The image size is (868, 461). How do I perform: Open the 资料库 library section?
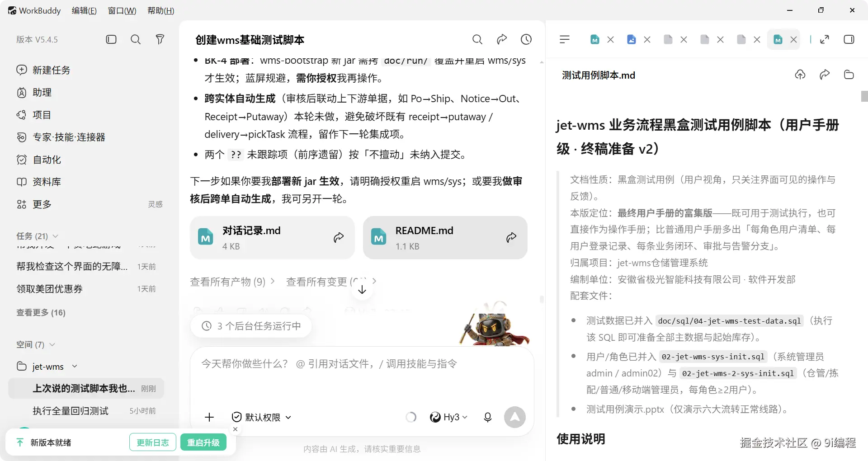38,182
